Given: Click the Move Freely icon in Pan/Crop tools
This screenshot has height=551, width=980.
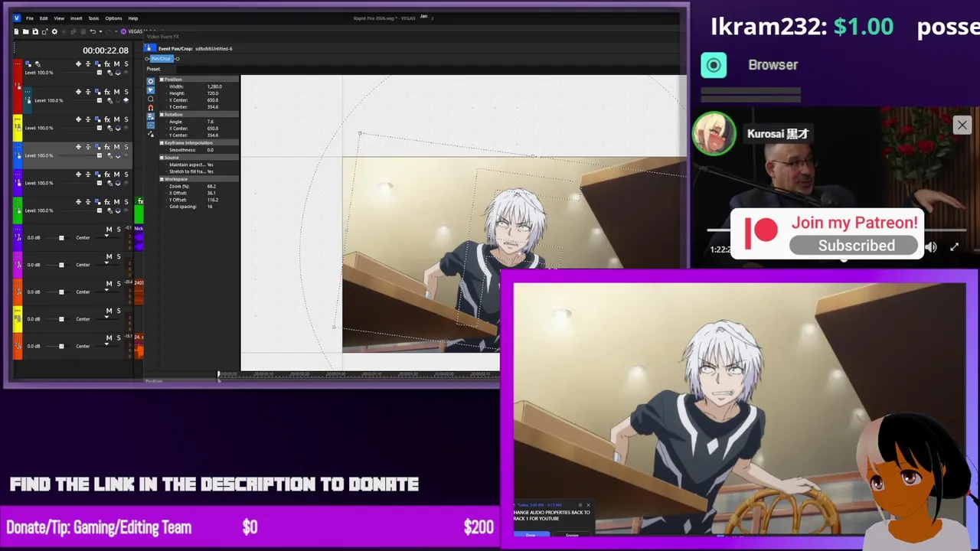Looking at the screenshot, I should pyautogui.click(x=151, y=134).
